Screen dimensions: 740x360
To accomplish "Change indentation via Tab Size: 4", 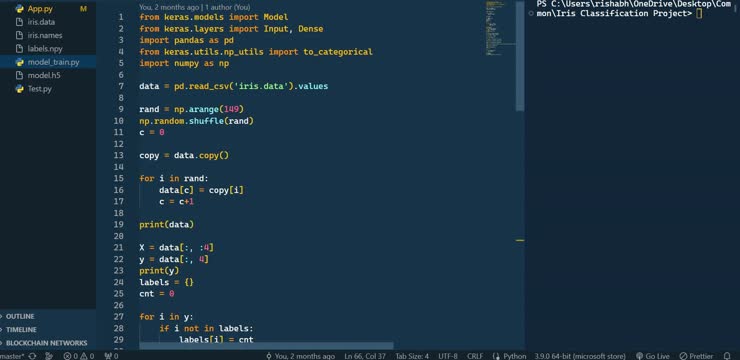I will tap(412, 356).
